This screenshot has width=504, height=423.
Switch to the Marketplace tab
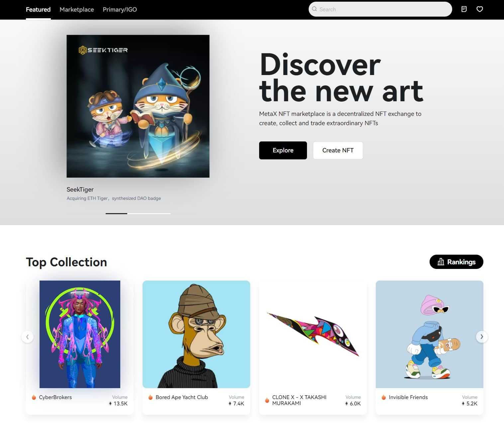click(77, 9)
